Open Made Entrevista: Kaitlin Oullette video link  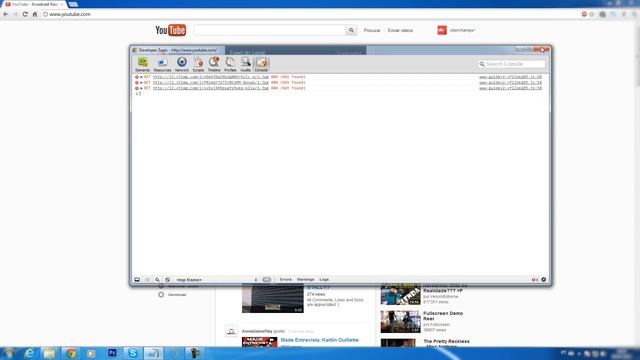pos(320,340)
